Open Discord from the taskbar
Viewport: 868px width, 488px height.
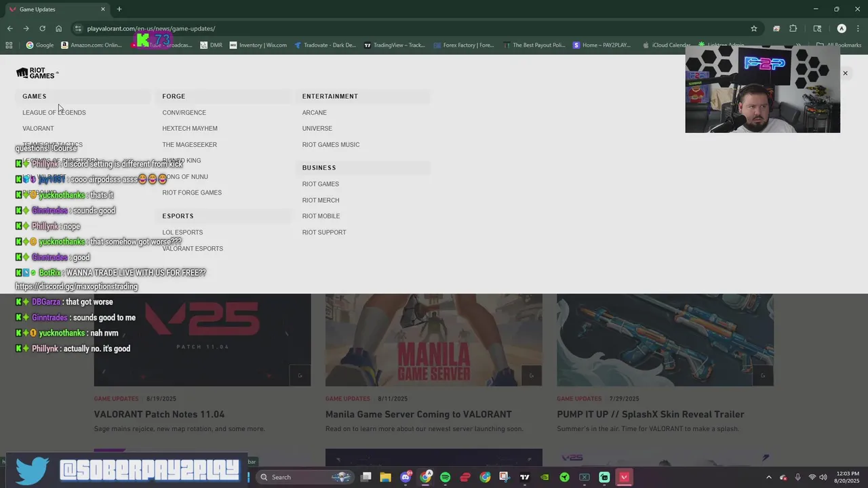(406, 477)
